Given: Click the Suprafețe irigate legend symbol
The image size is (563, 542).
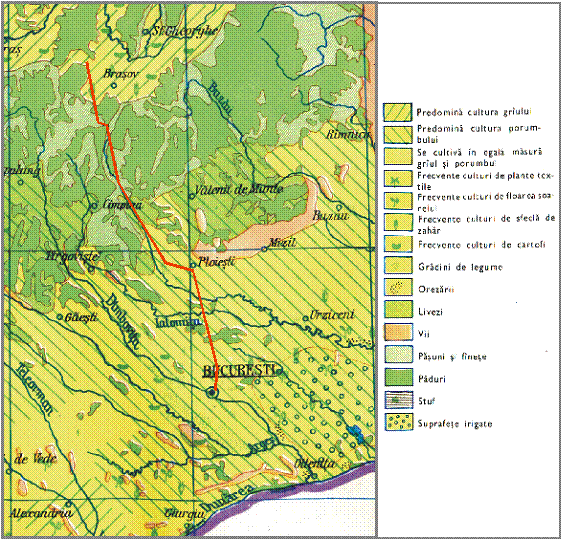Looking at the screenshot, I should pos(398,422).
